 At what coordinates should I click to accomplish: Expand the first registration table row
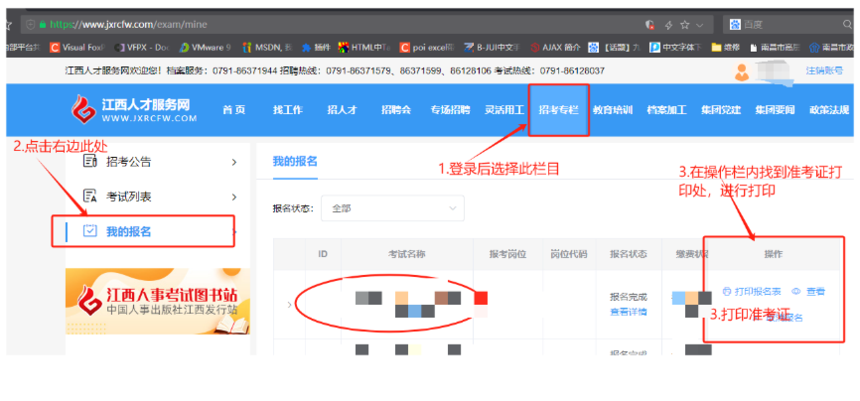click(x=290, y=304)
